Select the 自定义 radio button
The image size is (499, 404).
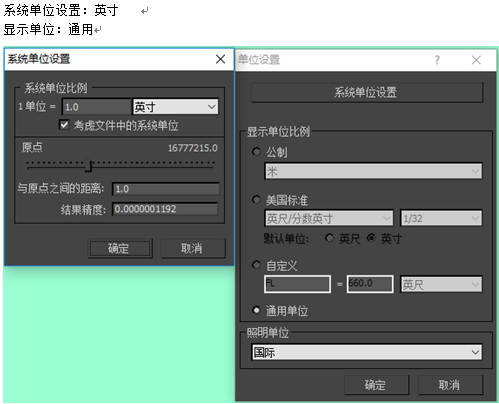click(256, 265)
